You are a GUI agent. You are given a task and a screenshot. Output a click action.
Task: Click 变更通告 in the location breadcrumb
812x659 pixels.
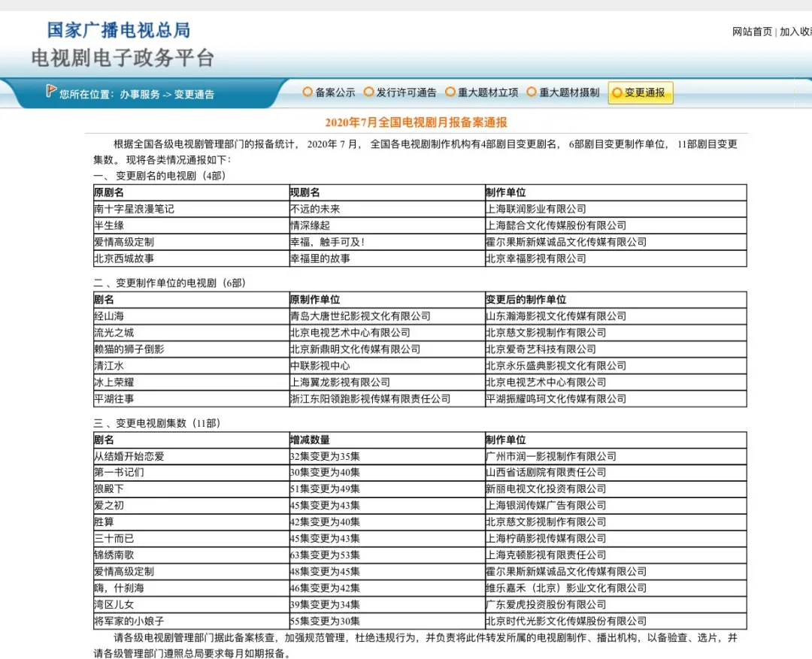click(x=194, y=94)
